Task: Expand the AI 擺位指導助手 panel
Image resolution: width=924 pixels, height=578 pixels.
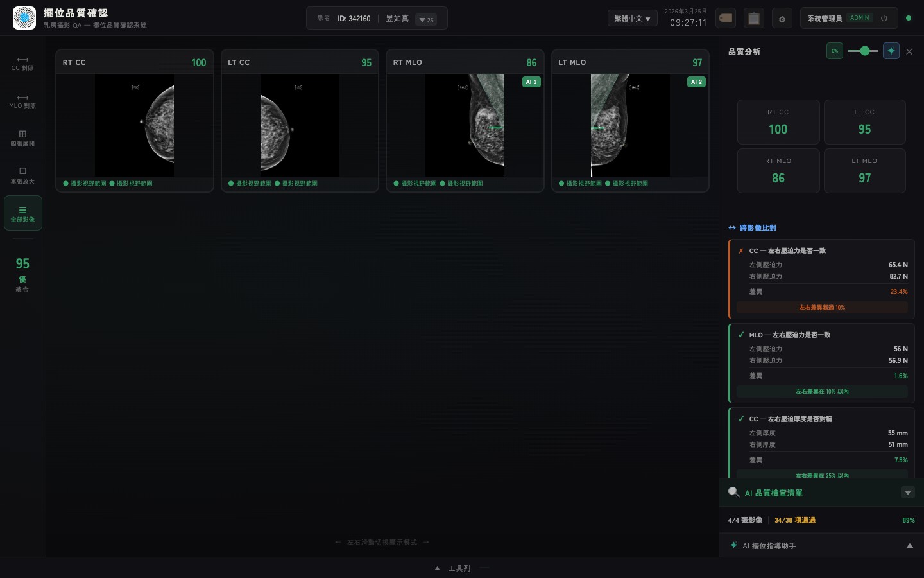Action: tap(909, 546)
